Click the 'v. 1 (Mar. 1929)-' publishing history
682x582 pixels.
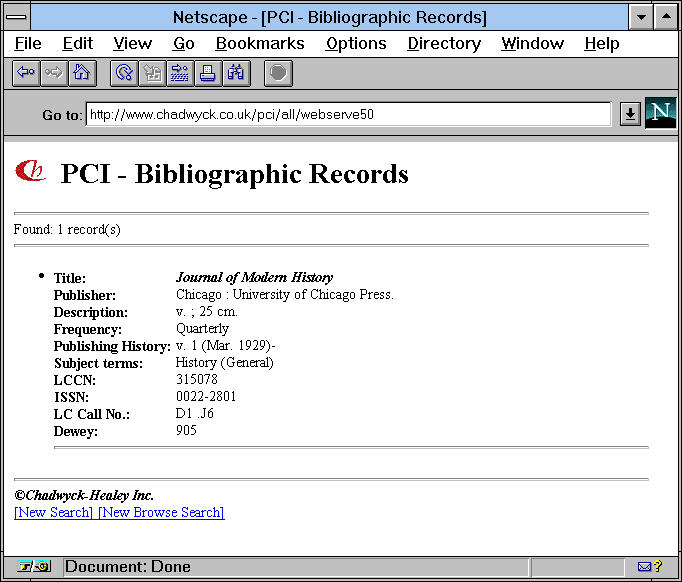225,345
